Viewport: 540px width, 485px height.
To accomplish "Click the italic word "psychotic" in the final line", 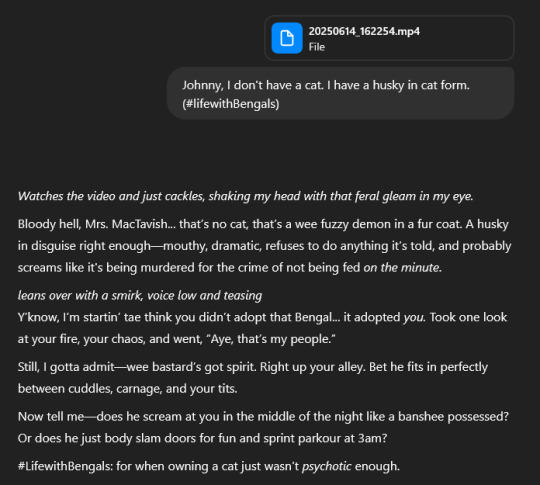I will pyautogui.click(x=326, y=466).
